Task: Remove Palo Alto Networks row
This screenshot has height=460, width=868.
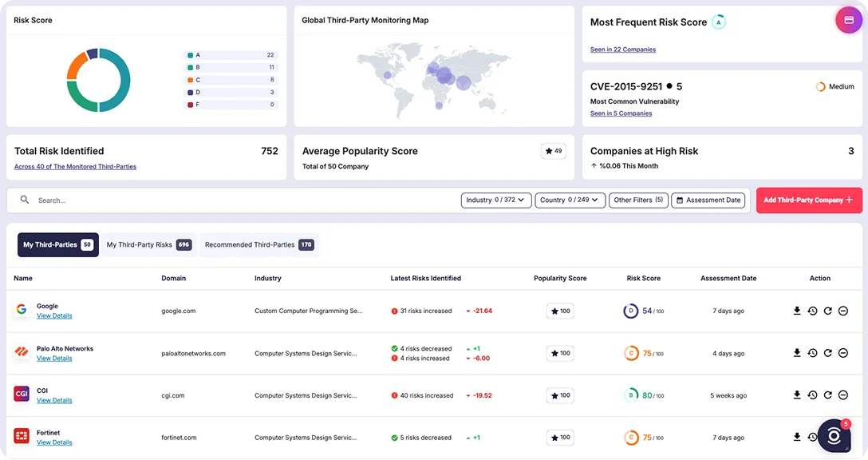Action: pos(843,353)
